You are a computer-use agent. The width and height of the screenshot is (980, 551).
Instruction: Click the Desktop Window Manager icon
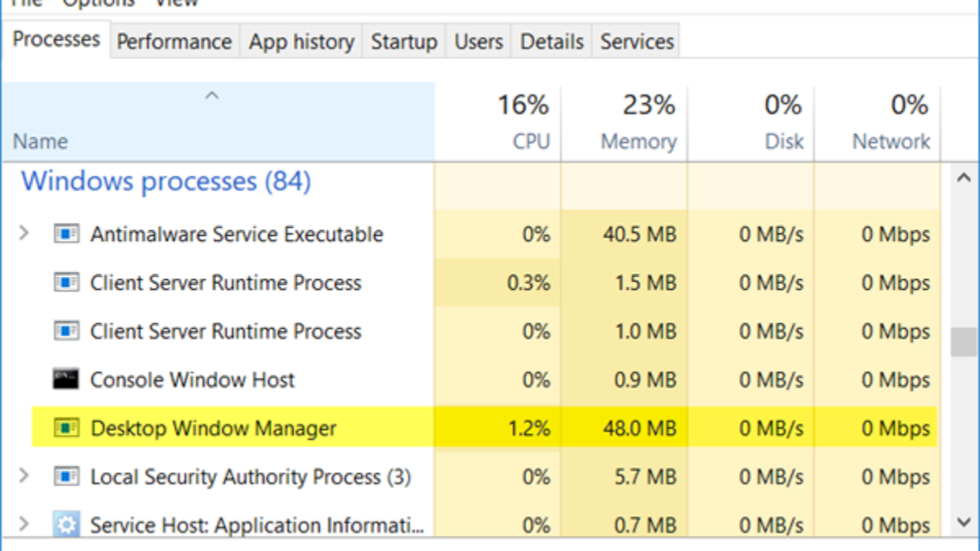pos(66,428)
